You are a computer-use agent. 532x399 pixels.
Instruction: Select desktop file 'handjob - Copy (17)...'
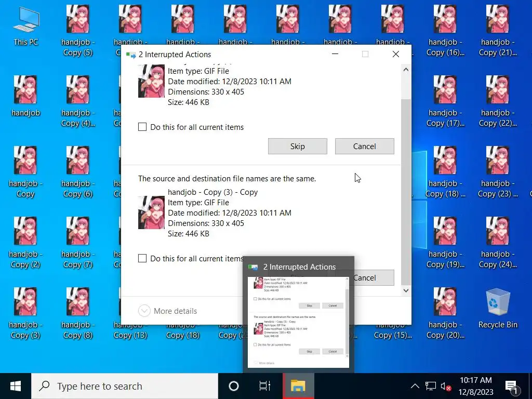[445, 101]
